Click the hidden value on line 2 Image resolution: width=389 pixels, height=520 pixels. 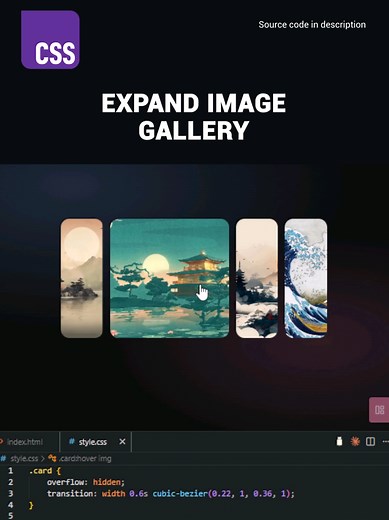point(107,482)
